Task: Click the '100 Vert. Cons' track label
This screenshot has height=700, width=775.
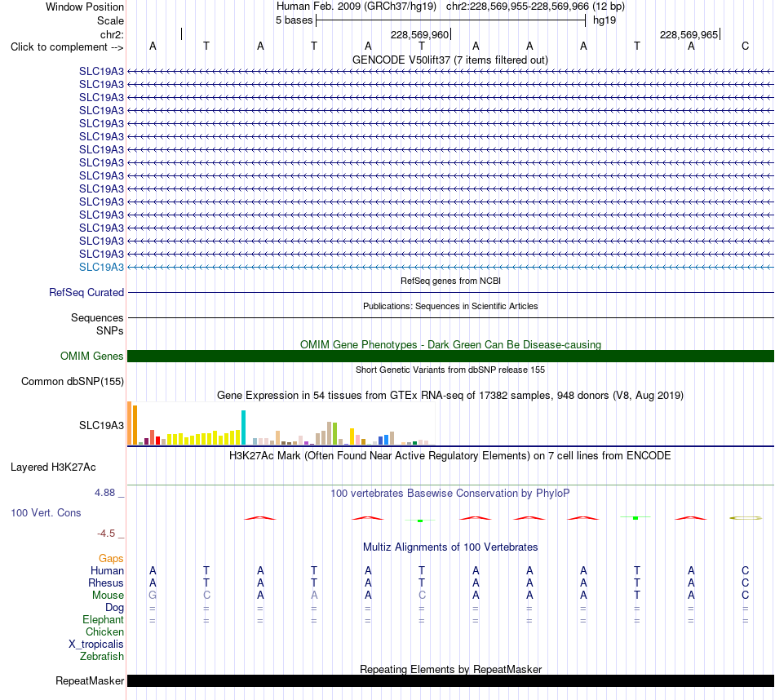Action: [46, 512]
